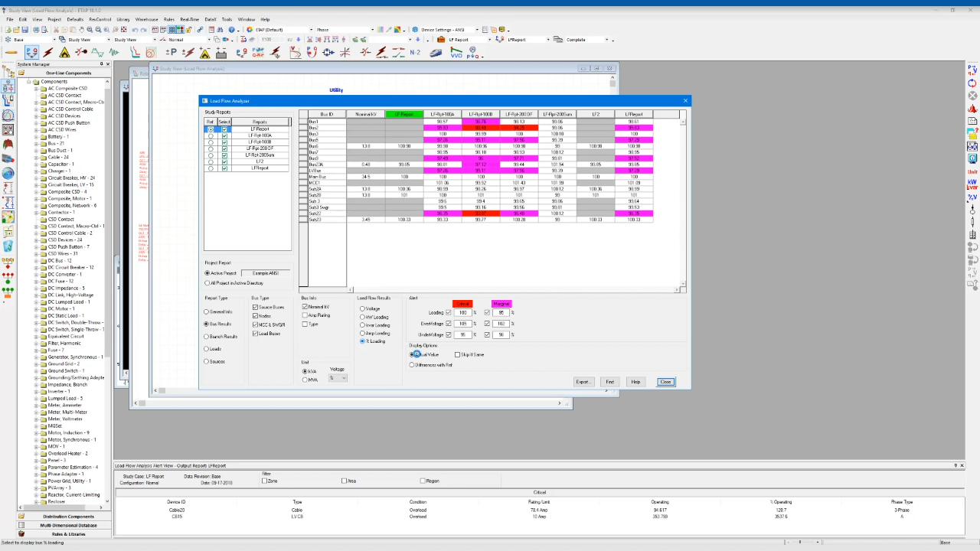Collapse the Components tree root
The image size is (980, 551).
pos(28,81)
